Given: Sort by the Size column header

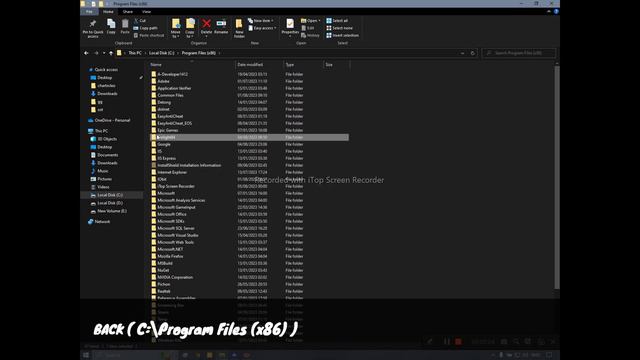Looking at the screenshot, I should [336, 64].
